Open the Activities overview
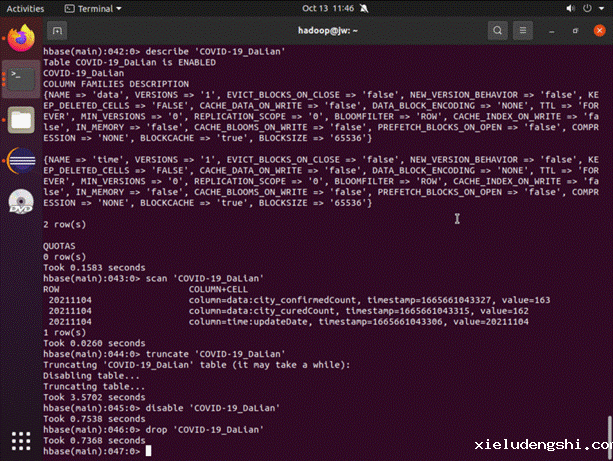This screenshot has width=613, height=461. click(25, 7)
